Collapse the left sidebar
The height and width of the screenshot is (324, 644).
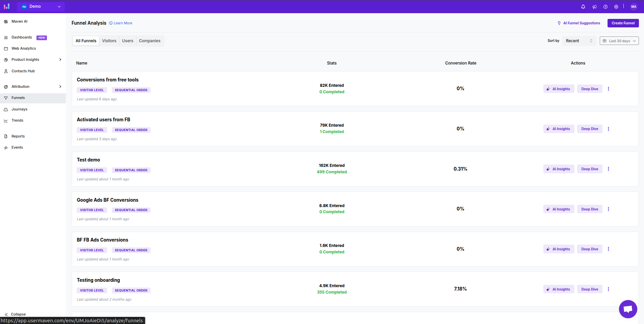click(15, 314)
